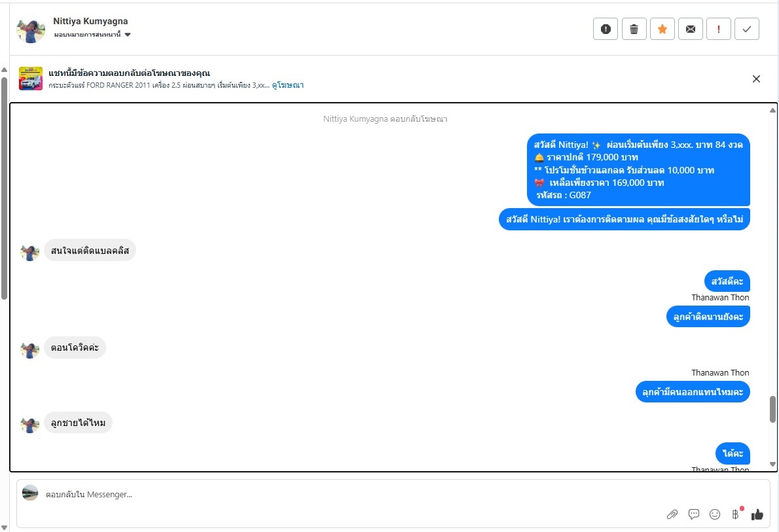Mark conversation as done with checkmark

747,29
